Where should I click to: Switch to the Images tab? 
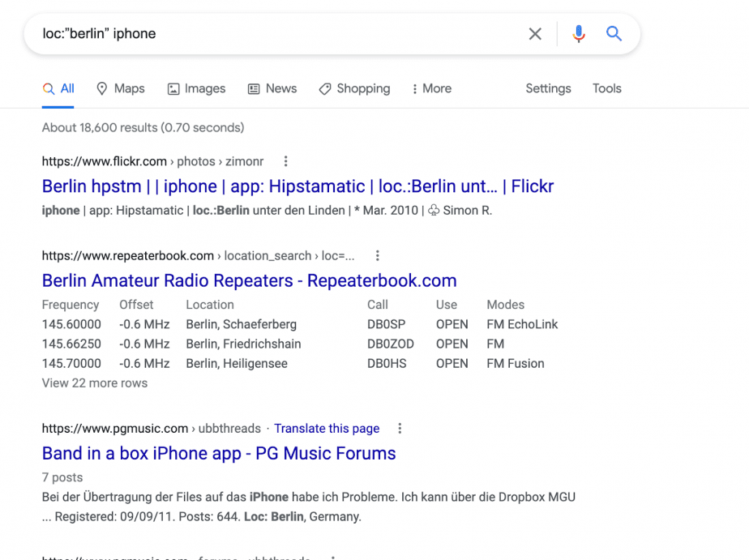[x=196, y=89]
